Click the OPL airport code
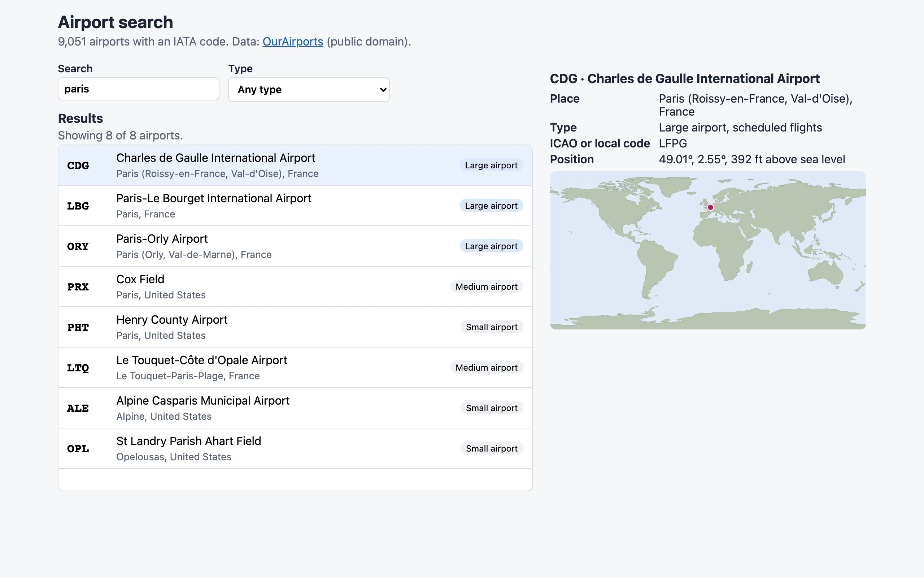 (78, 449)
